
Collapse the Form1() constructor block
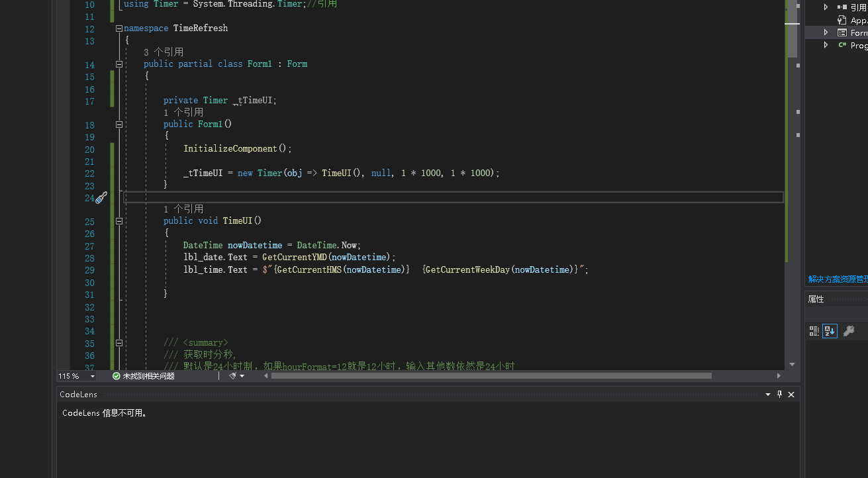click(119, 124)
